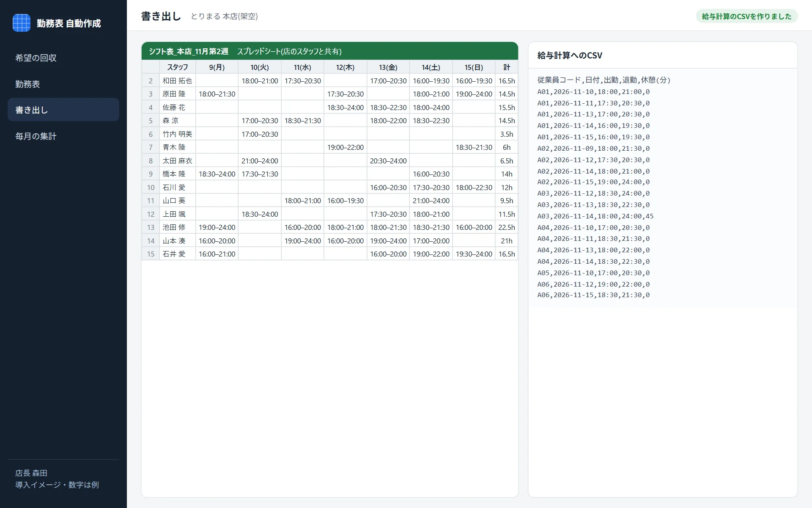Click CSV line A02,2026-11-09,18:00,21:30,0
This screenshot has width=812, height=508.
coord(593,148)
